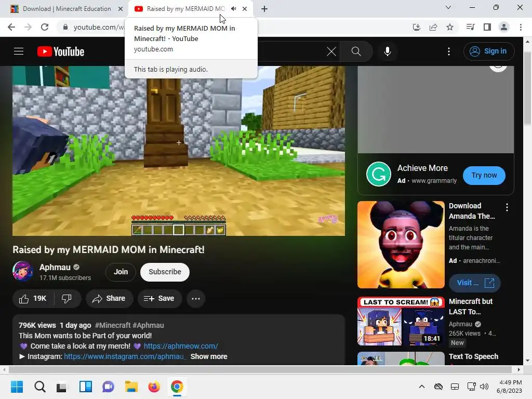Open the aphmeow.com merch link

tap(181, 346)
